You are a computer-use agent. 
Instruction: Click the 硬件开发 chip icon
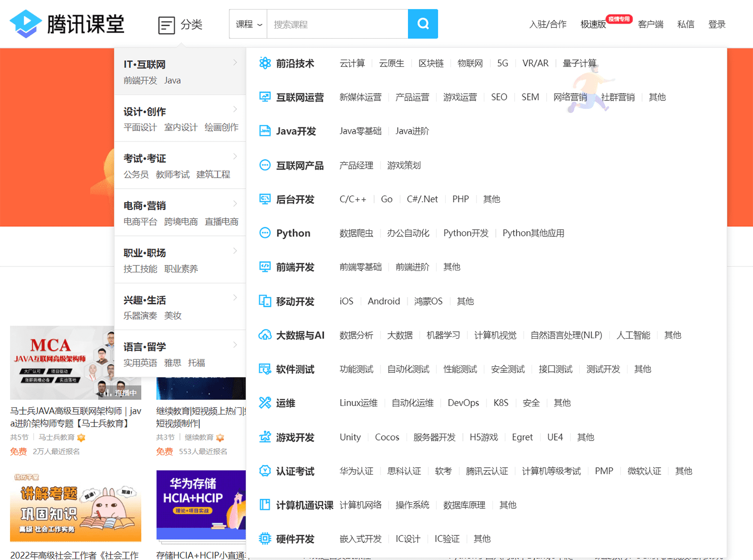pos(265,539)
